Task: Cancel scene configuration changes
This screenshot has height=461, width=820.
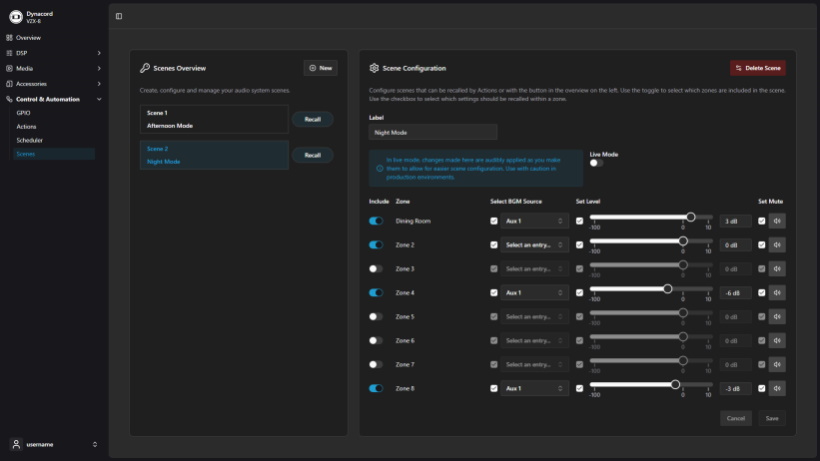Action: pyautogui.click(x=736, y=418)
